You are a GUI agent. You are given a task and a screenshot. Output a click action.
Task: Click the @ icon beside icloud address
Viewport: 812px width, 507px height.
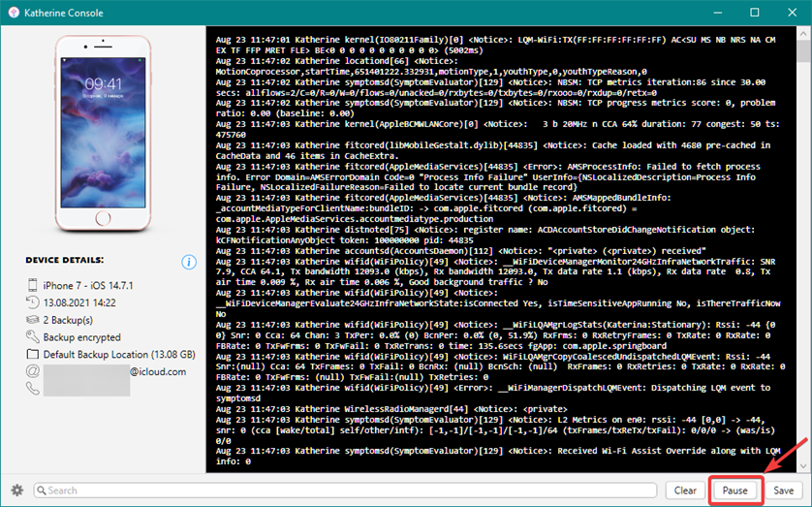point(33,371)
